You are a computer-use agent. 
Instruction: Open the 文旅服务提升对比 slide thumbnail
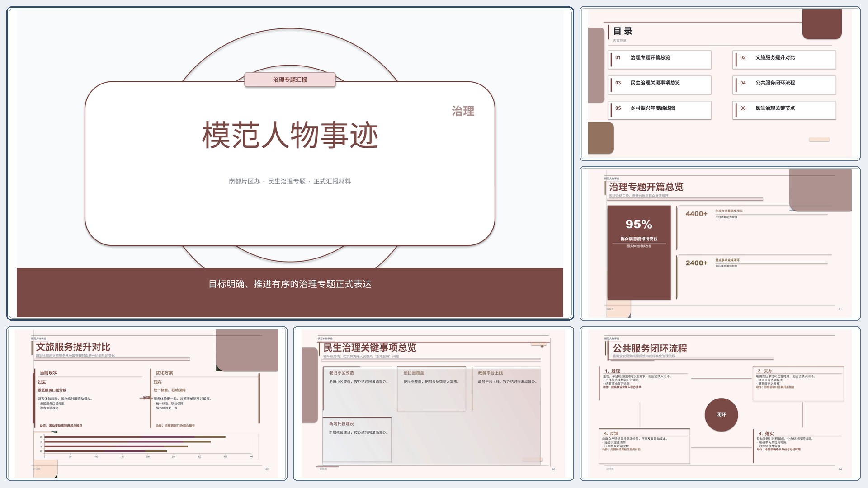[147, 404]
